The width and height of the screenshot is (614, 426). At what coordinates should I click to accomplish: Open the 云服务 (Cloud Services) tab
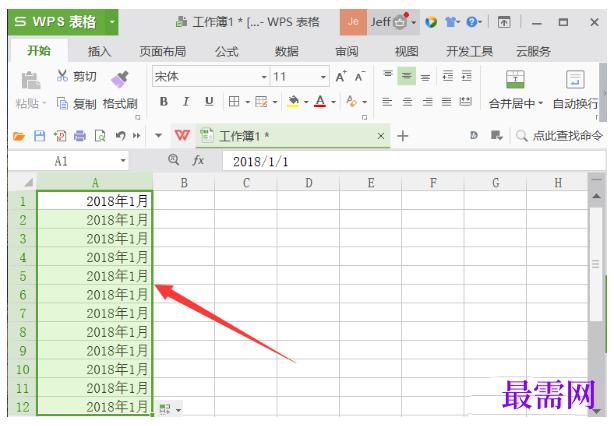533,51
